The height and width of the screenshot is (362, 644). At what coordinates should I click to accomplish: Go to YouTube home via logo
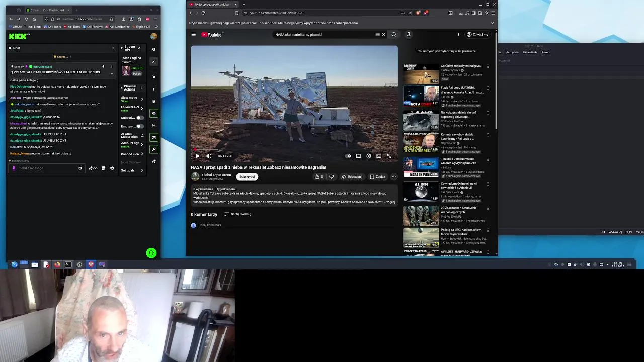tap(212, 35)
